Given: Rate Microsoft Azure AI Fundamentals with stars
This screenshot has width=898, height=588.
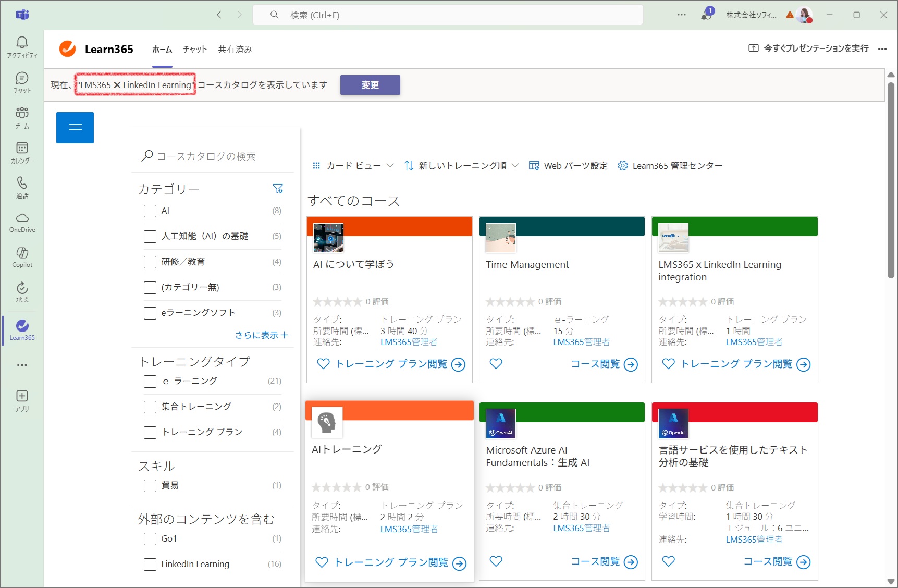Looking at the screenshot, I should pyautogui.click(x=510, y=488).
